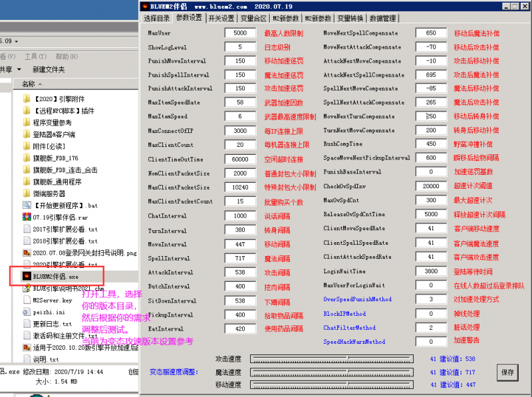Click the 保存 button
Viewport: 532px width, 397px height.
(x=507, y=372)
